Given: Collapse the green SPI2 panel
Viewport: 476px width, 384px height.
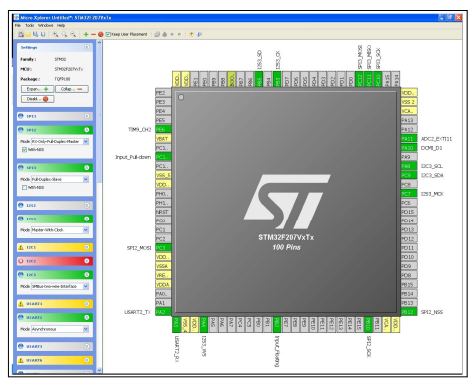Looking at the screenshot, I should 87,130.
